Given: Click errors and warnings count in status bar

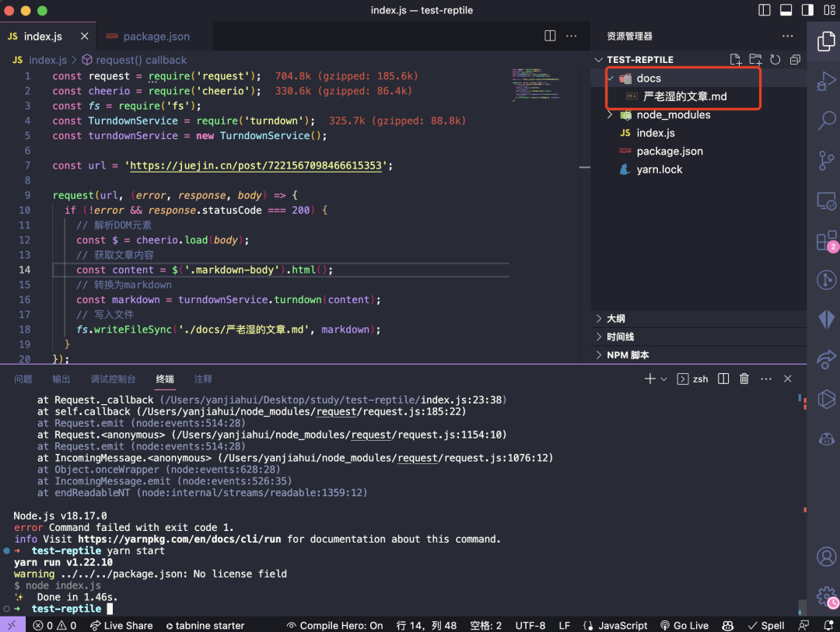Looking at the screenshot, I should click(x=54, y=625).
